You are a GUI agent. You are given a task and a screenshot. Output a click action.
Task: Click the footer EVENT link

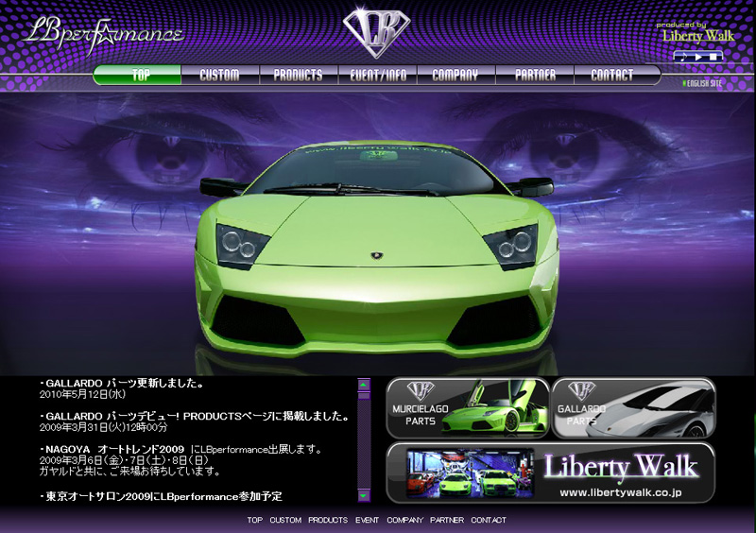(367, 520)
